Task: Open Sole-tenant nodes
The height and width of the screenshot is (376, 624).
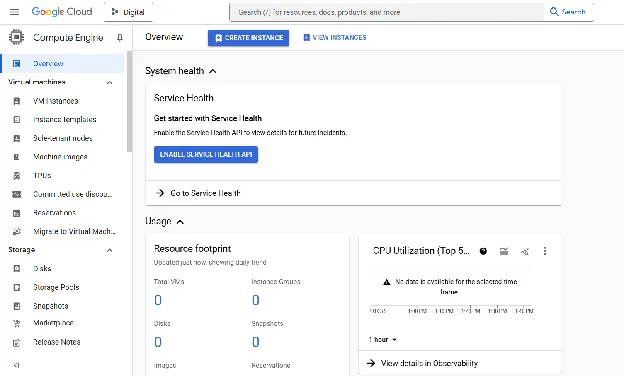Action: [62, 138]
